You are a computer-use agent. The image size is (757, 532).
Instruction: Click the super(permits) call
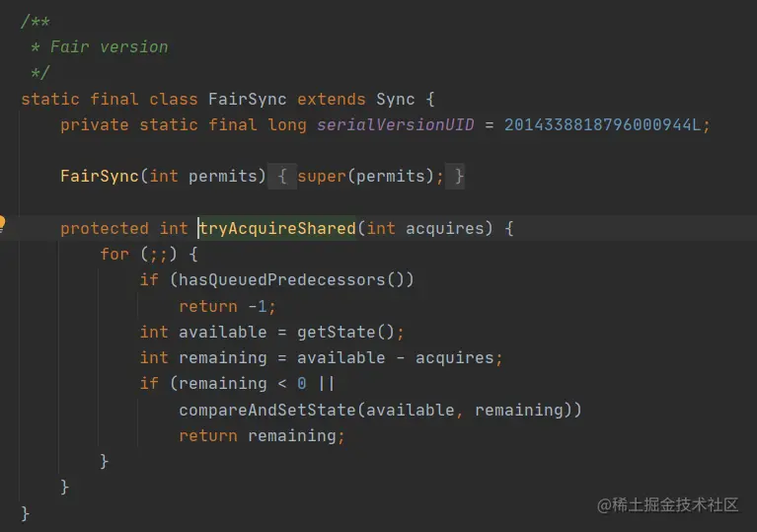click(365, 177)
